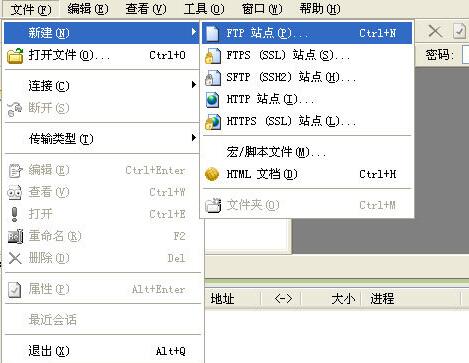
Task: Click the 断开 disconnect icon
Action: pyautogui.click(x=15, y=109)
